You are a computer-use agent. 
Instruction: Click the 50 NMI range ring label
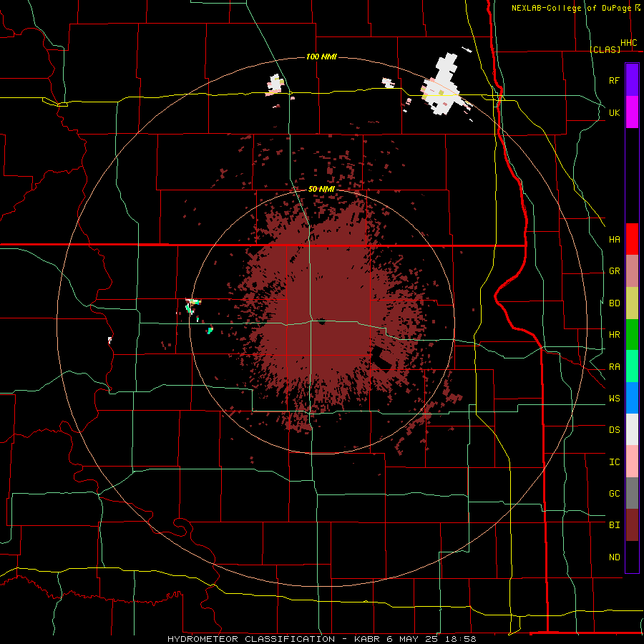point(321,190)
